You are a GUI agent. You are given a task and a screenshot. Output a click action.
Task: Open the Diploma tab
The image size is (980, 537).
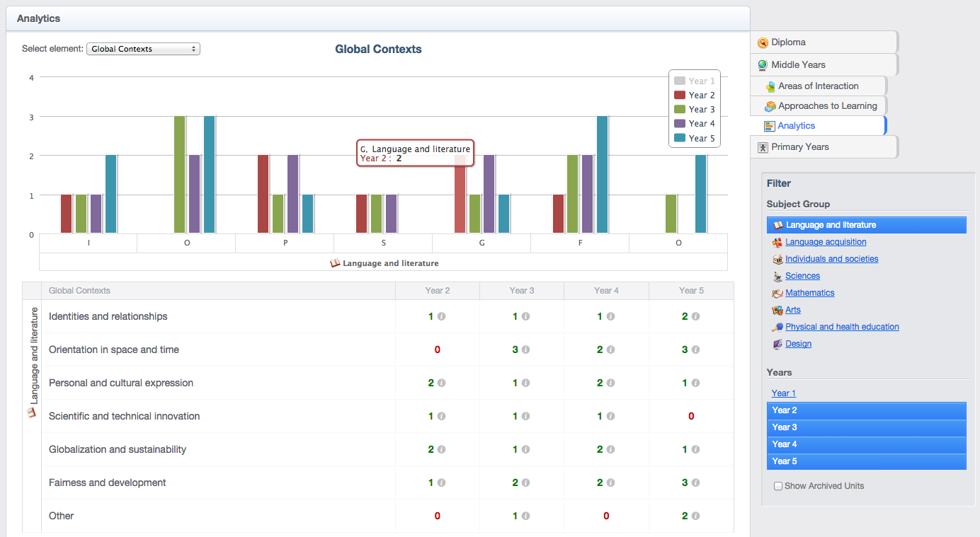click(x=824, y=42)
